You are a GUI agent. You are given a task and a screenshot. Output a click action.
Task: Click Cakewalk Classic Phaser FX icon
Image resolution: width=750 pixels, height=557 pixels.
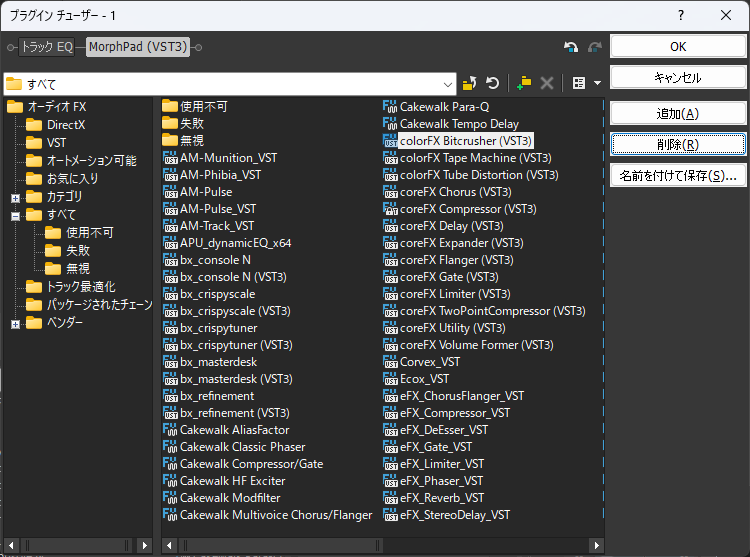click(170, 447)
